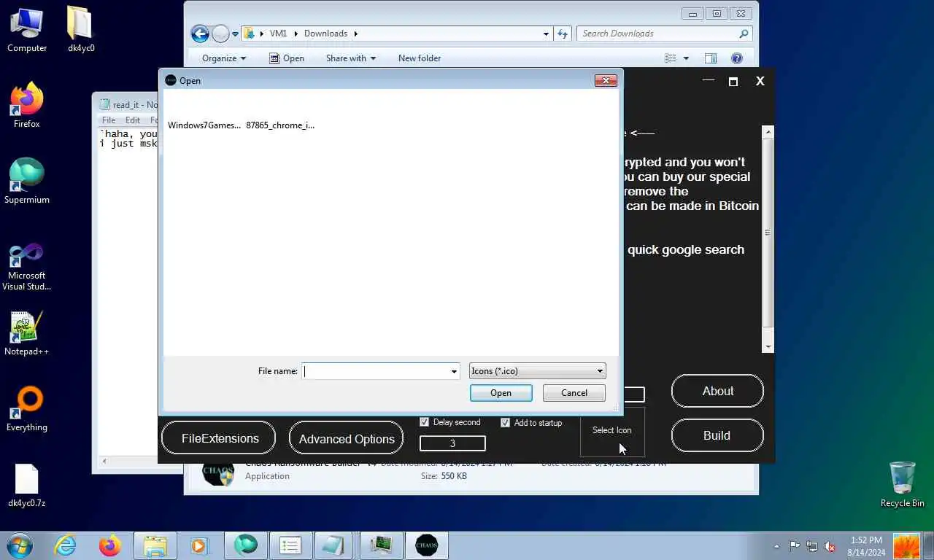The width and height of the screenshot is (934, 560).
Task: Click the network tray icon
Action: (812, 546)
